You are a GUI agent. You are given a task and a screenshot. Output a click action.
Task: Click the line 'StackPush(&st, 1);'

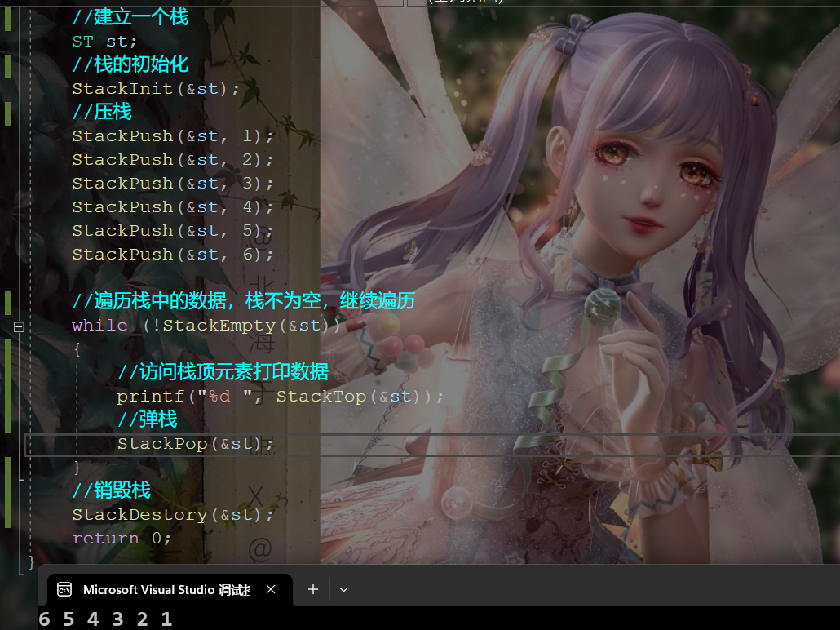173,136
